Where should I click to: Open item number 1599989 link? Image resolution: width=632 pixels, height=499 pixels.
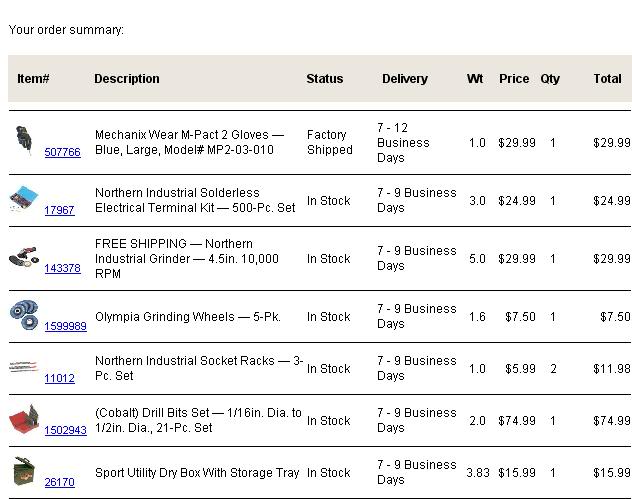[x=65, y=326]
